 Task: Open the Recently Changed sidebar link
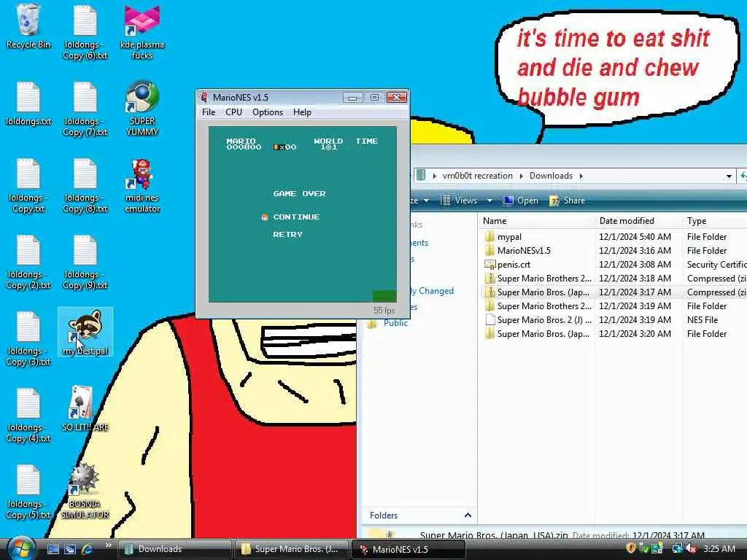click(432, 291)
